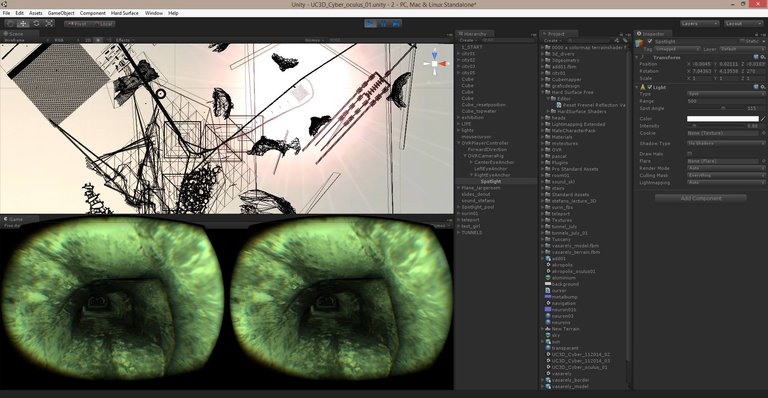Open Transform component help book icon
The width and height of the screenshot is (768, 398).
pos(757,57)
